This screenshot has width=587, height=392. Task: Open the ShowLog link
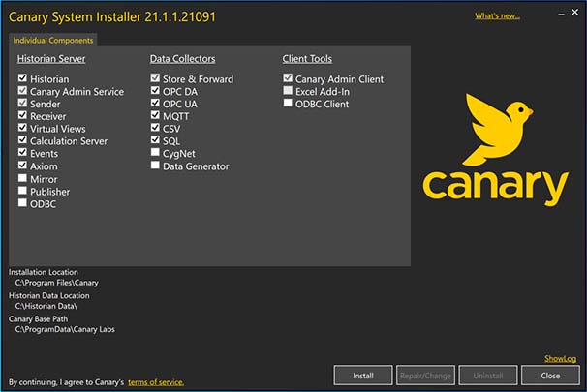click(560, 359)
